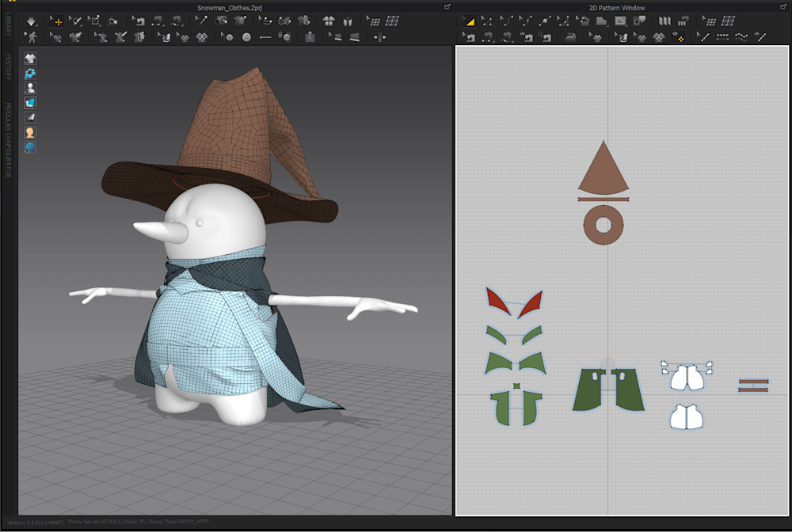The width and height of the screenshot is (792, 532).
Task: Open the Modular Configurator side tab
Action: tap(9, 139)
